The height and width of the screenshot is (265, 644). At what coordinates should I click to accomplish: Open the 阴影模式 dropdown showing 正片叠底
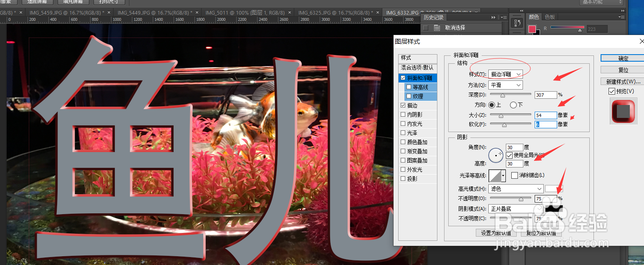(x=516, y=209)
